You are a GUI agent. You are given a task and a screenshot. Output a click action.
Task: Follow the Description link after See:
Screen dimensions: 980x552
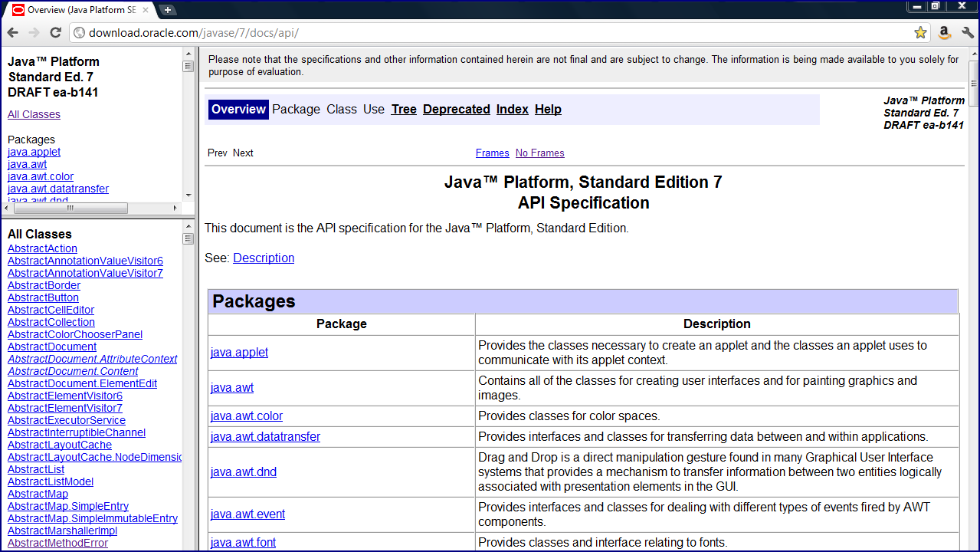tap(264, 258)
